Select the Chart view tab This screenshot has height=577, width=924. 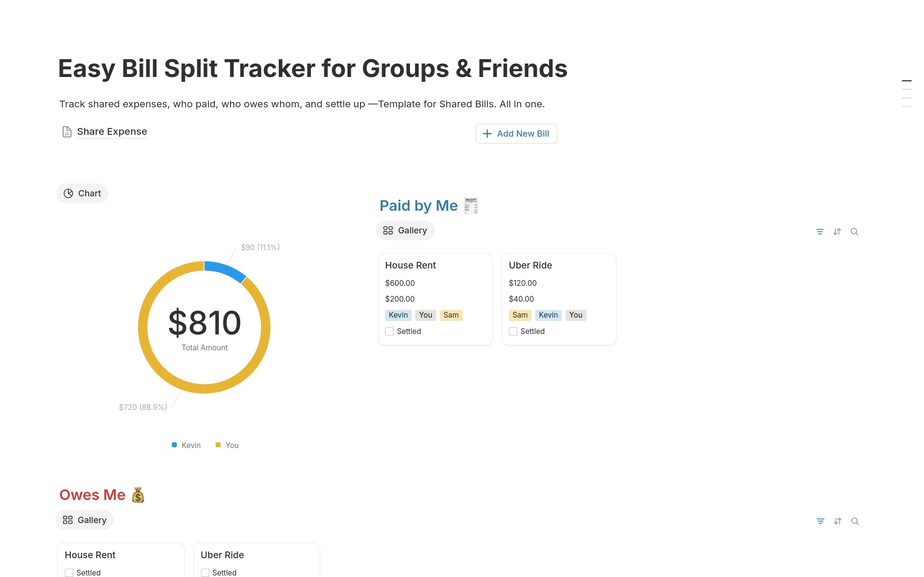point(82,193)
